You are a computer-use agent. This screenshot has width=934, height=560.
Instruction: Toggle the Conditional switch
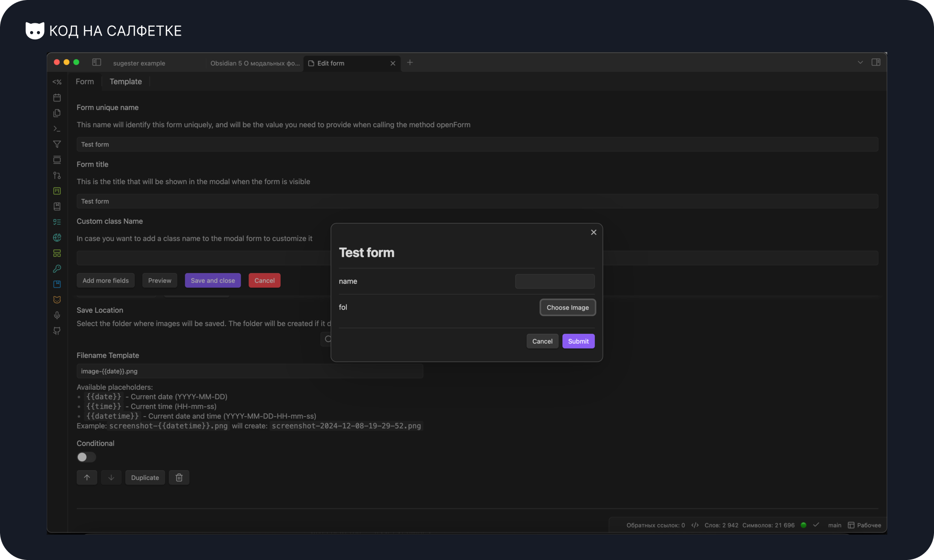[87, 457]
